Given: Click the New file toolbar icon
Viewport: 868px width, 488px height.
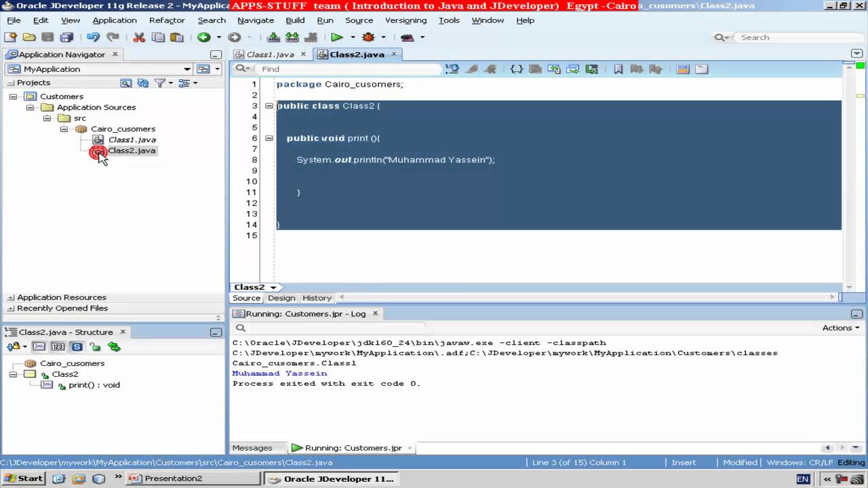Looking at the screenshot, I should point(11,37).
